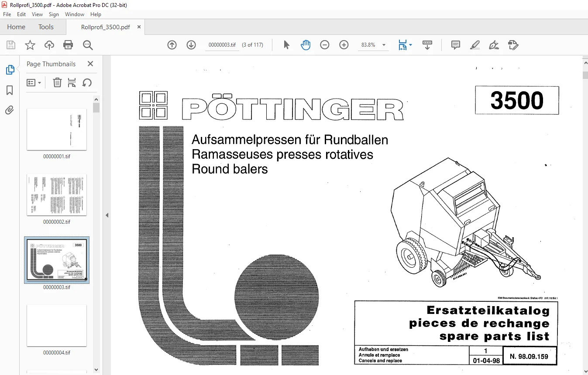Select the Rollprofi_3500.pdf document tab

point(105,27)
